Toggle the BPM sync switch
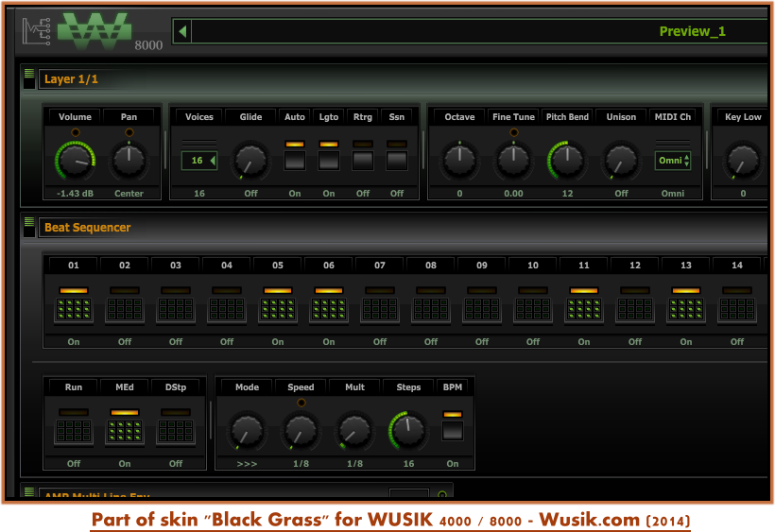 pos(453,430)
